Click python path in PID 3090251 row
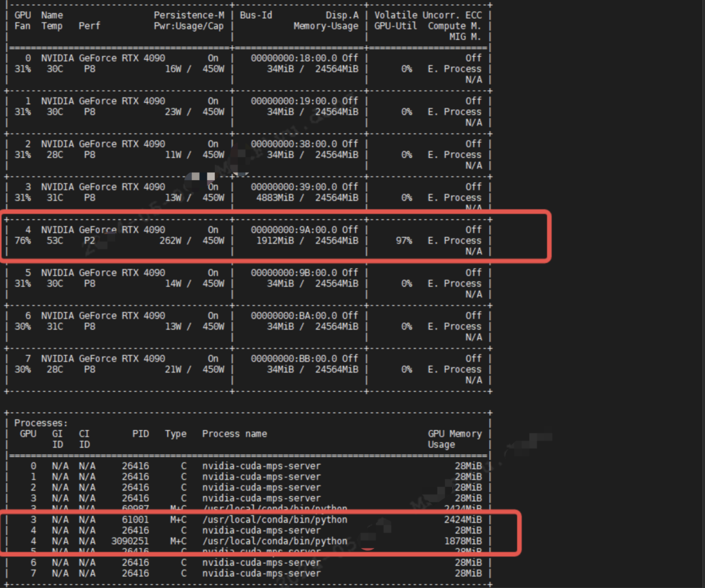This screenshot has width=705, height=588. point(275,542)
